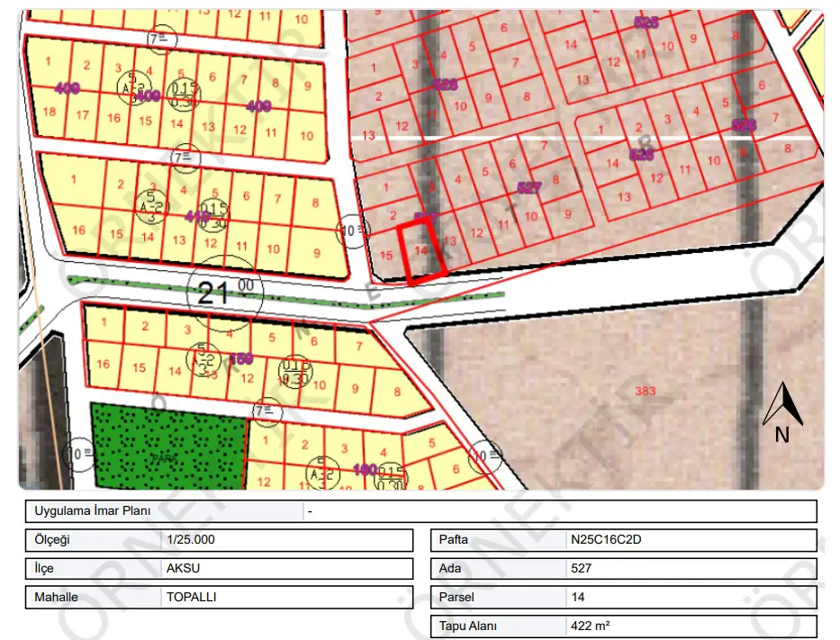Select purple block label 410

197,216
